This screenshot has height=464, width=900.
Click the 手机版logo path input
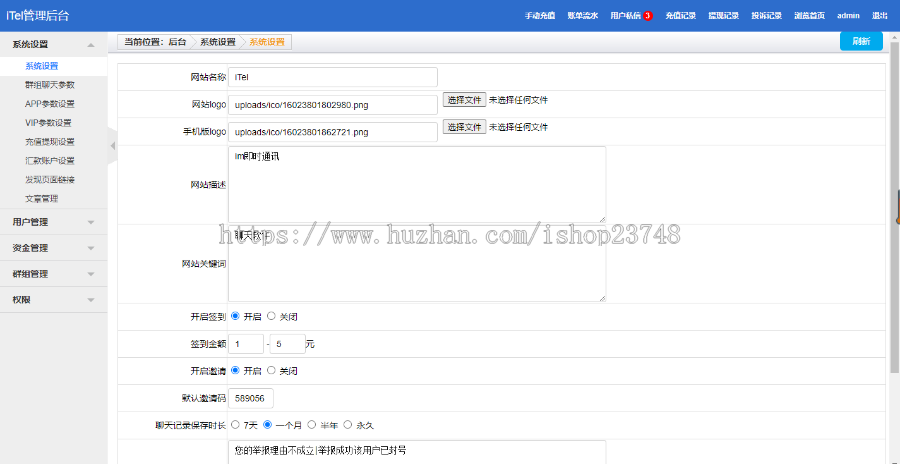coord(333,132)
